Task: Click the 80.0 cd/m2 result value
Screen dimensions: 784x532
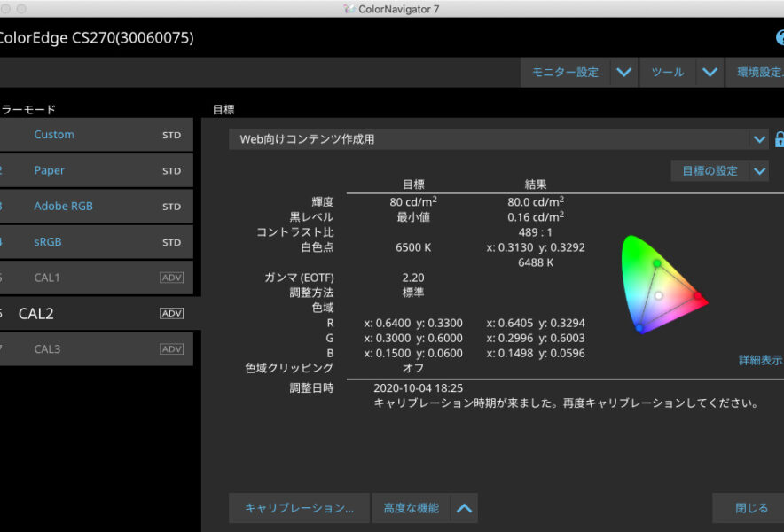Action: (536, 201)
